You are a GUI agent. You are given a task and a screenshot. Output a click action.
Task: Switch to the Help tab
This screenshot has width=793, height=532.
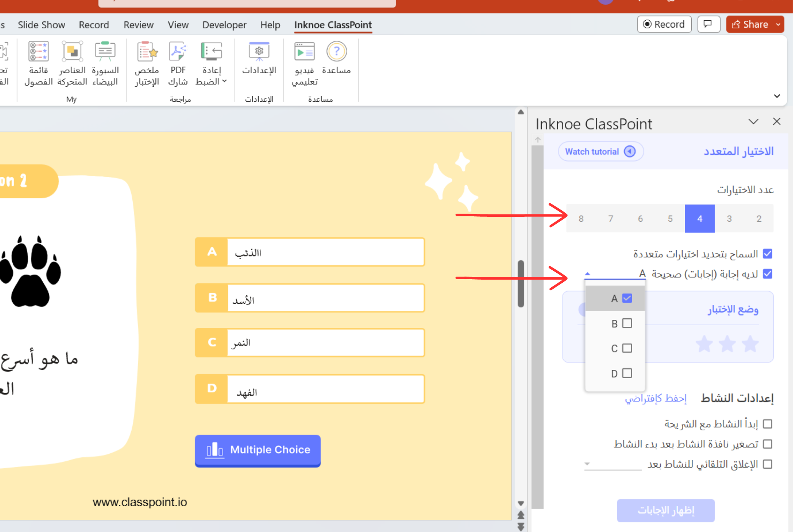(x=270, y=25)
